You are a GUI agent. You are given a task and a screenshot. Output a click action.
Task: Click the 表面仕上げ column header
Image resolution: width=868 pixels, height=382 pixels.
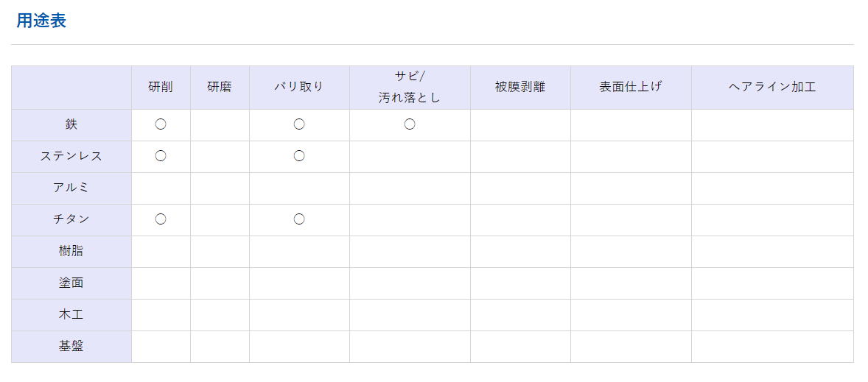pos(631,88)
